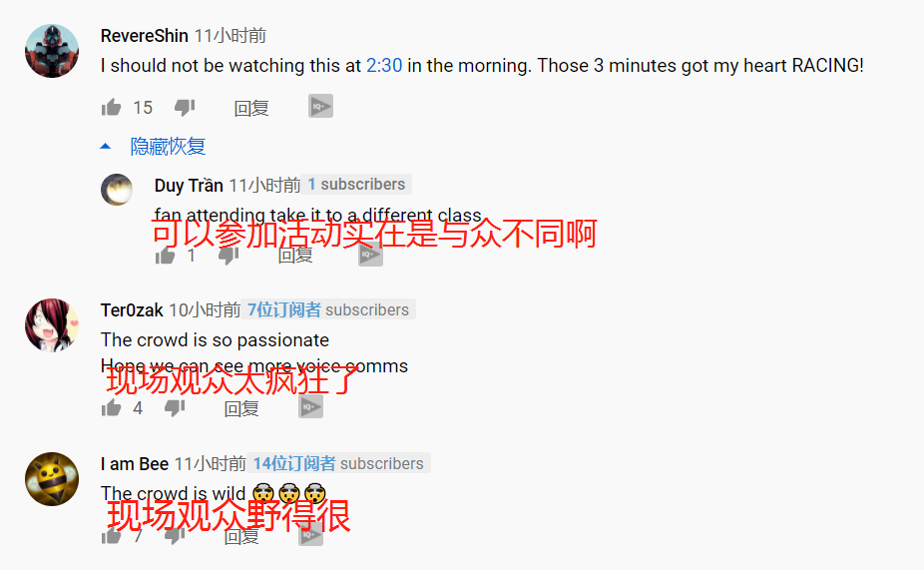Open the I am Bee avatar

[x=52, y=479]
